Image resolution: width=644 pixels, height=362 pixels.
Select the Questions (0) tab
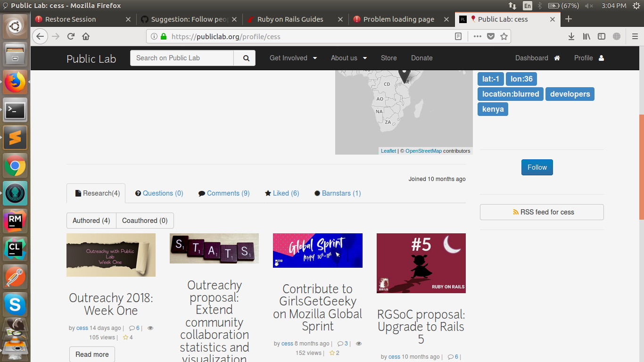tap(159, 193)
